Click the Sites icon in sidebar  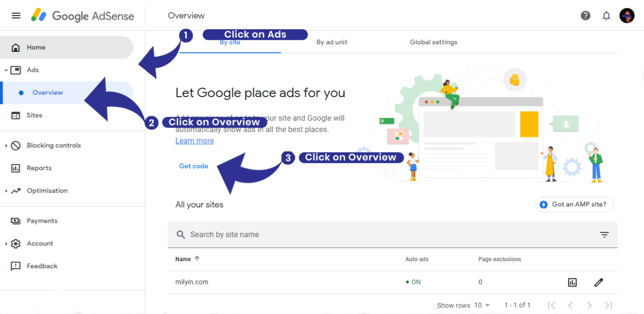click(x=16, y=115)
